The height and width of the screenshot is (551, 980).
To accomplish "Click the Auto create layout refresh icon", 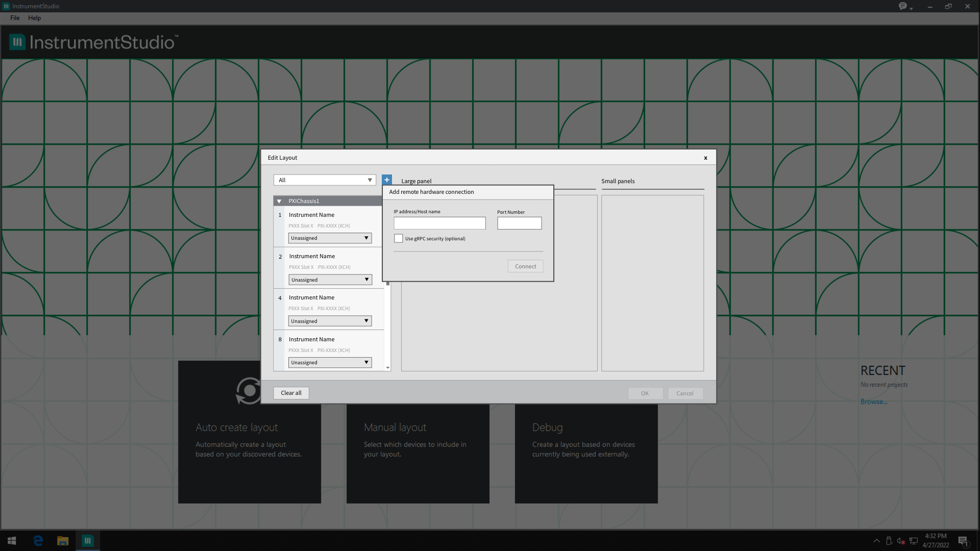I will click(x=249, y=391).
